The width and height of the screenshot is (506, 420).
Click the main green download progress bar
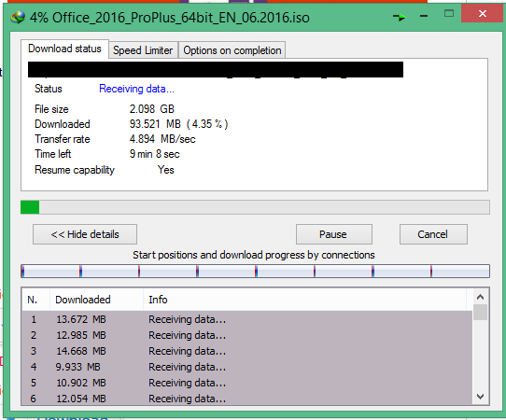(255, 207)
